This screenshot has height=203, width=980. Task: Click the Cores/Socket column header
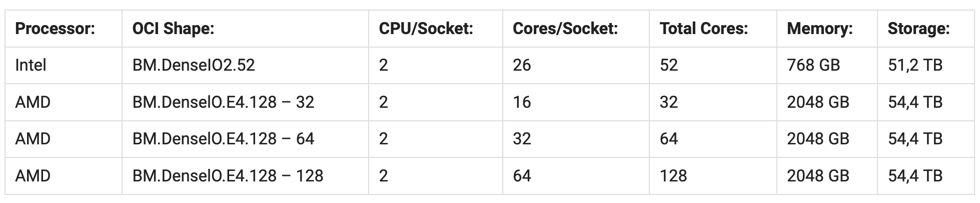click(x=565, y=29)
